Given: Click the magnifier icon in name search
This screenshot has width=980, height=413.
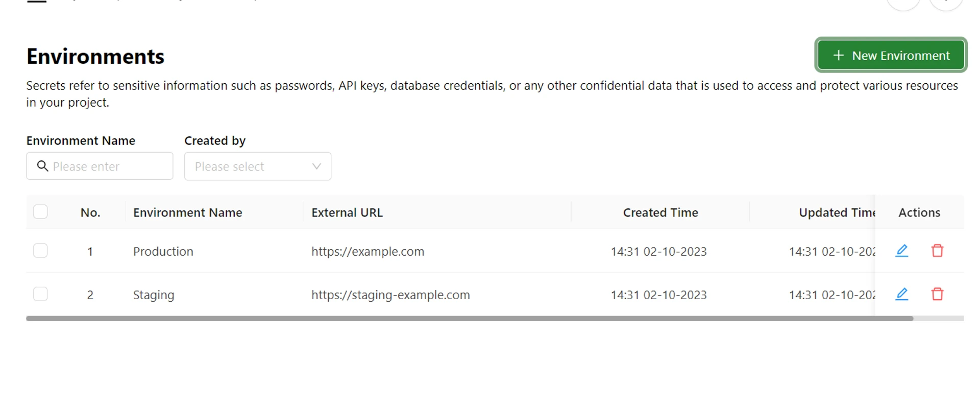Looking at the screenshot, I should 43,166.
